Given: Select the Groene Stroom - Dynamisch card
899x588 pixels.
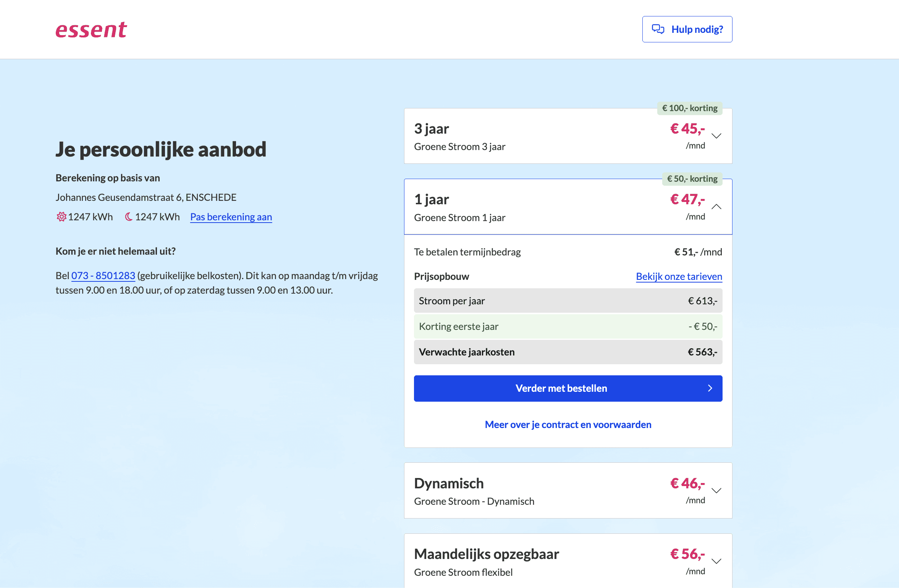Looking at the screenshot, I should (535, 491).
